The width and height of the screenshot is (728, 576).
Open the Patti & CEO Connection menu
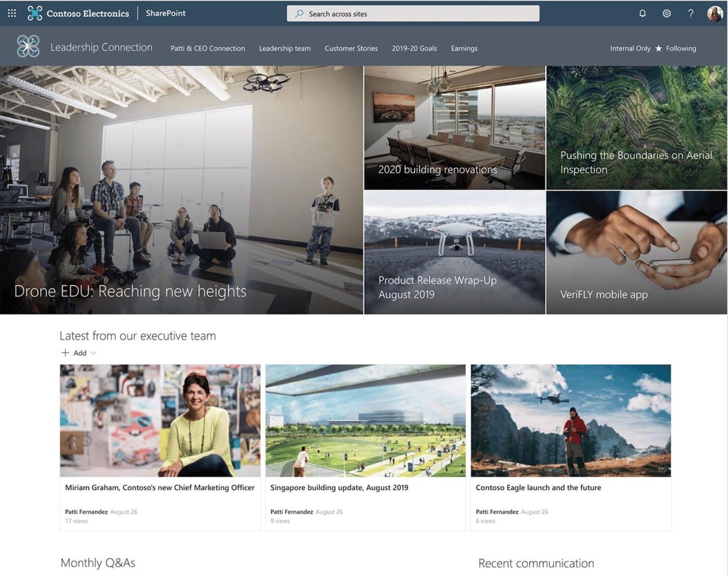(x=207, y=48)
